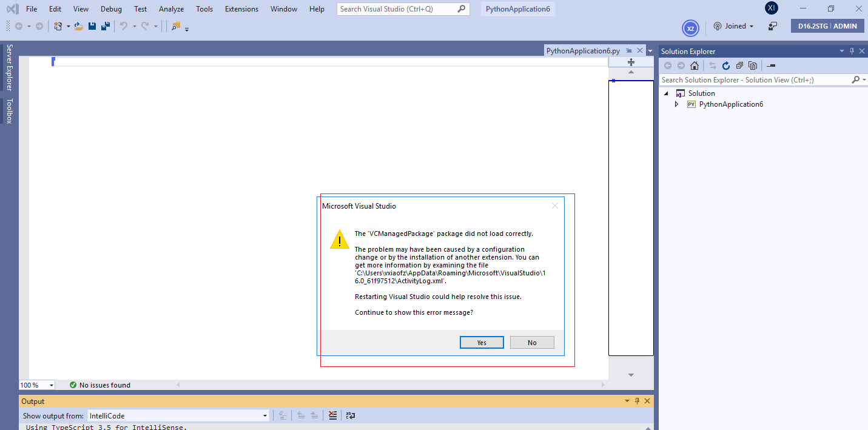The height and width of the screenshot is (430, 868).
Task: Collapse the Solution tree node
Action: click(667, 93)
